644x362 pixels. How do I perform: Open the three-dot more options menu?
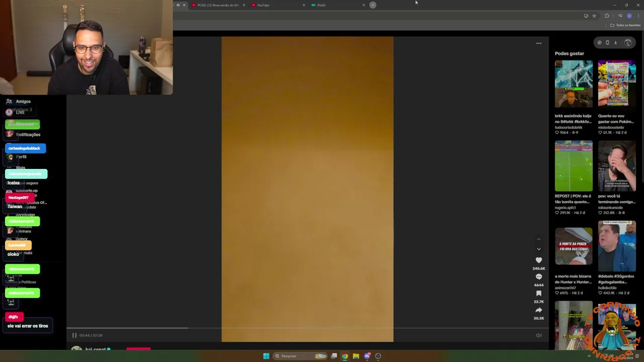(x=539, y=43)
